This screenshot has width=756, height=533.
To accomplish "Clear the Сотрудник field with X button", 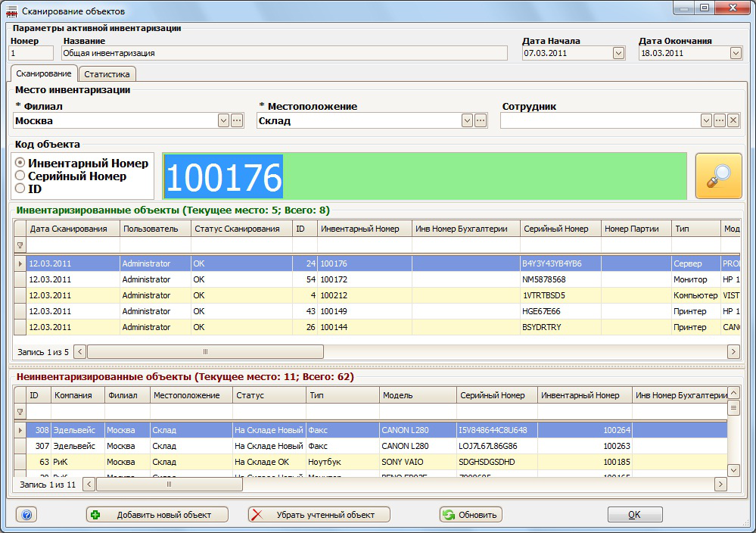I will (733, 120).
